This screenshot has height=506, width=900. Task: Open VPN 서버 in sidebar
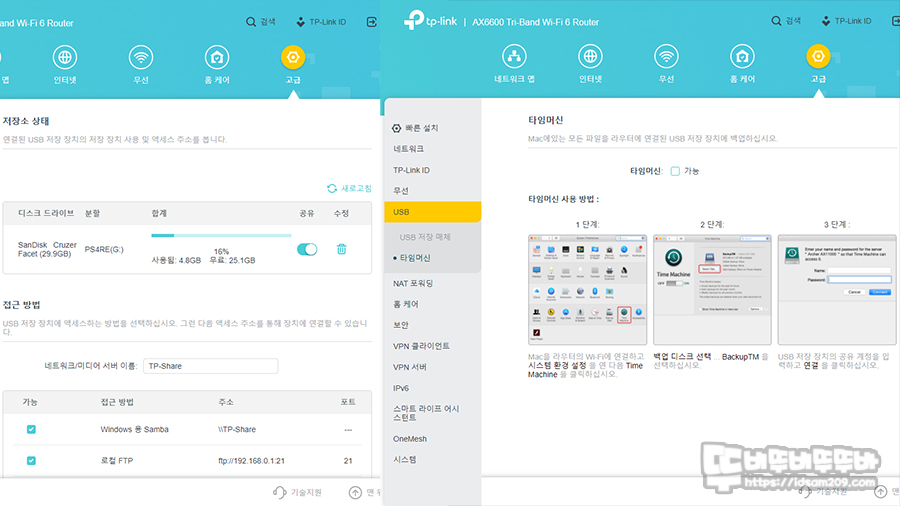coord(410,367)
